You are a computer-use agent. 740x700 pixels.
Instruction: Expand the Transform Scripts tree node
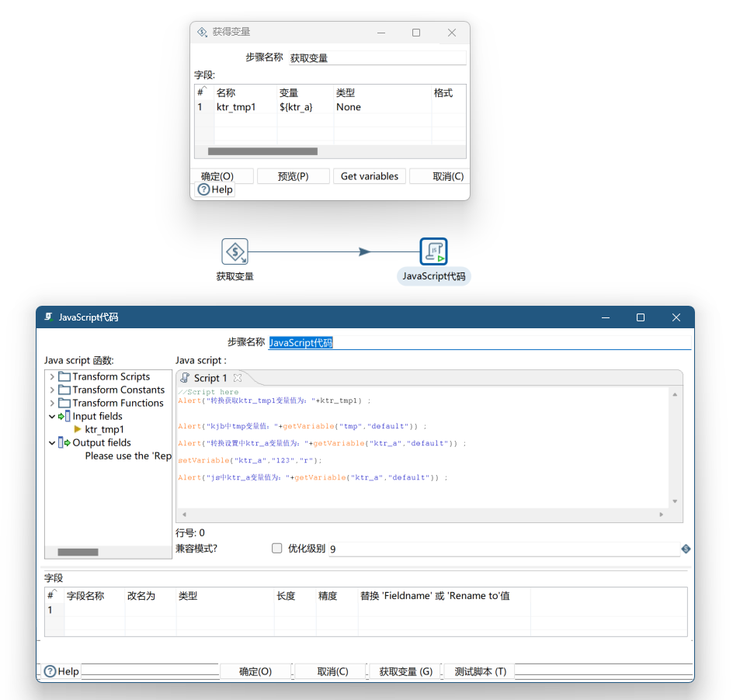(x=52, y=377)
